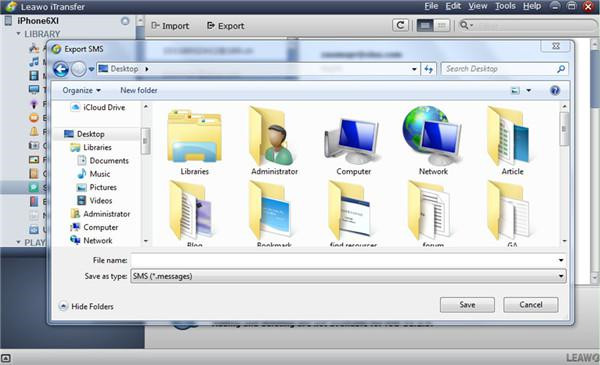This screenshot has height=365, width=600.
Task: Open the view options dropdown arrow
Action: pos(528,91)
